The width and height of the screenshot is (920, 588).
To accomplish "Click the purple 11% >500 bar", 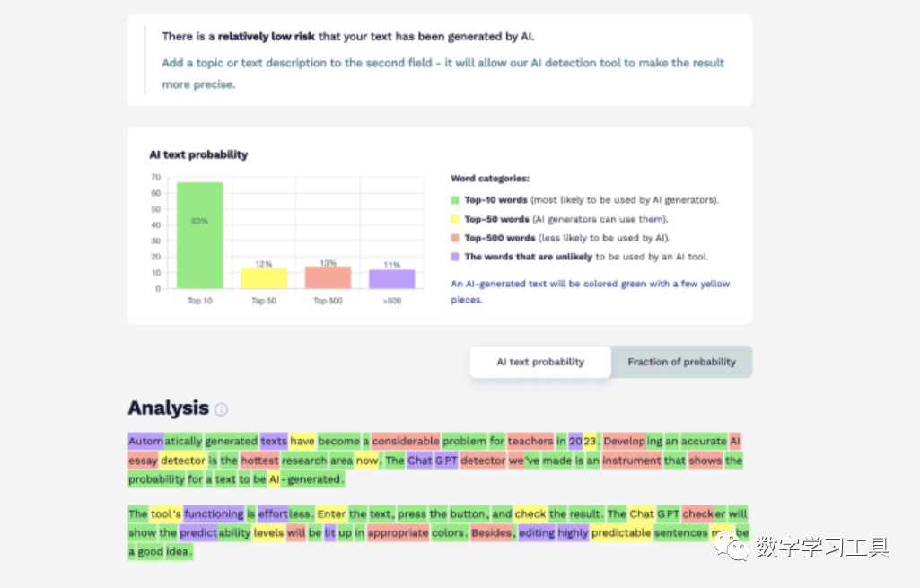I will coord(391,279).
